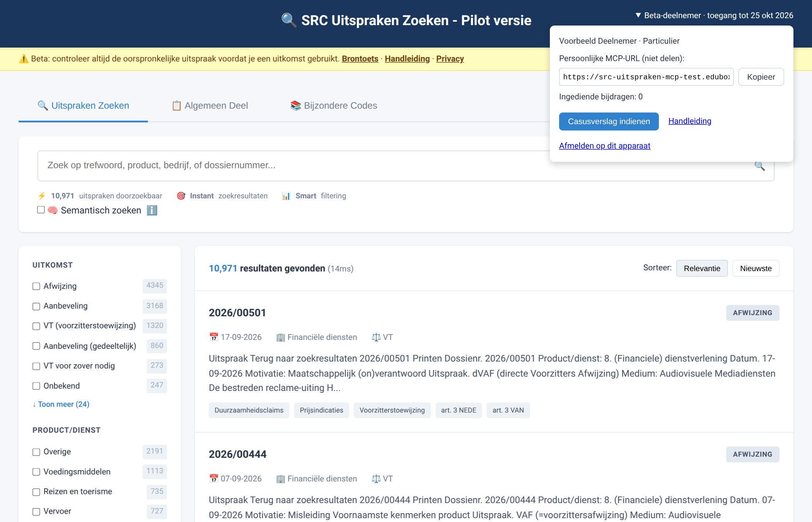Open the Semantisch zoeken info icon

152,210
